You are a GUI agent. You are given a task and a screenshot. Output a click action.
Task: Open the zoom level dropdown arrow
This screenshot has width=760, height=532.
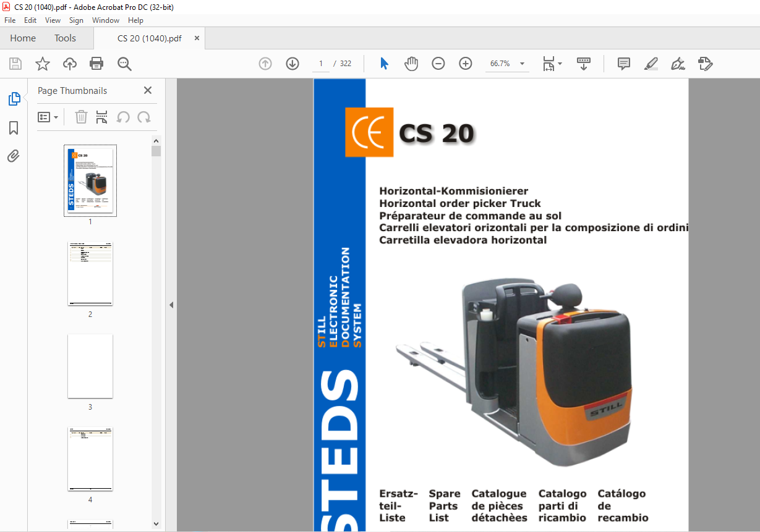[523, 64]
